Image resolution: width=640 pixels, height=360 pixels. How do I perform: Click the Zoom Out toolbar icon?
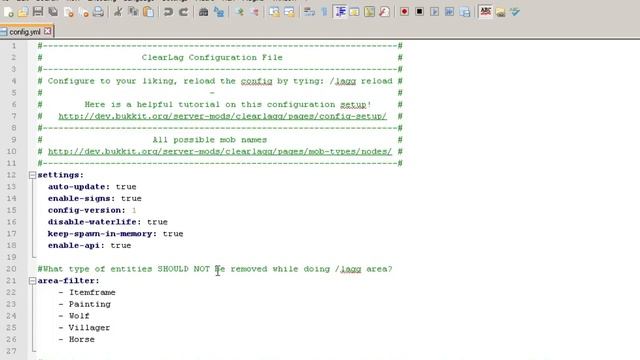pyautogui.click(x=255, y=12)
